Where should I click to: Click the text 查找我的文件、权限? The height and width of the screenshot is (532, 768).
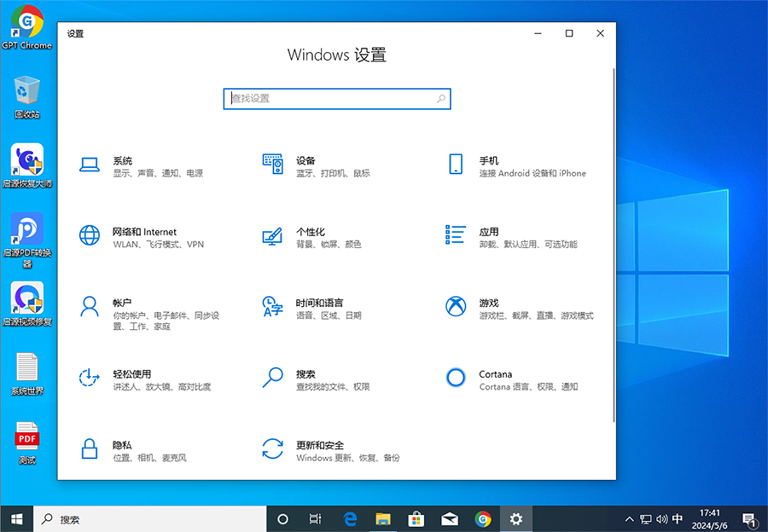coord(333,387)
